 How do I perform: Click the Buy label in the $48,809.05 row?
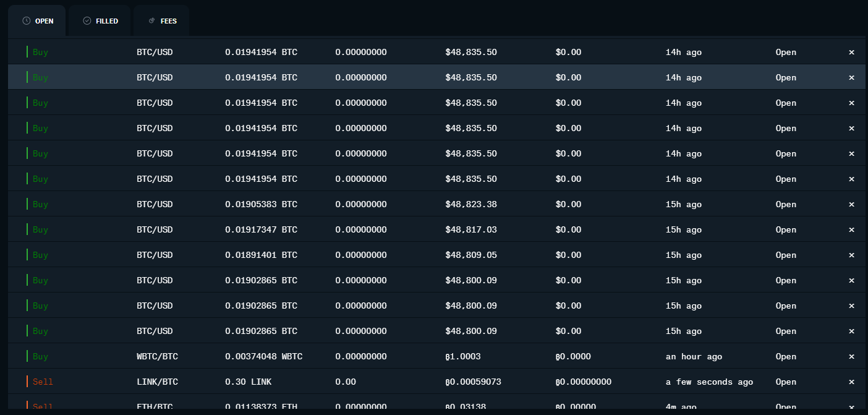[40, 255]
